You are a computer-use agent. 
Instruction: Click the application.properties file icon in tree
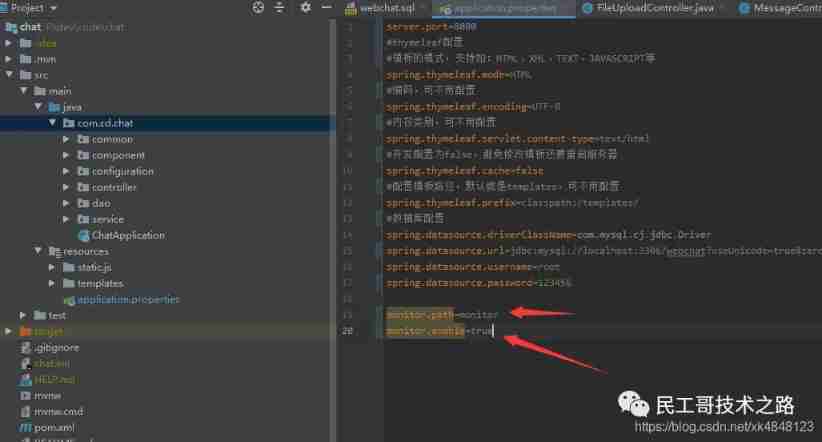(69, 300)
